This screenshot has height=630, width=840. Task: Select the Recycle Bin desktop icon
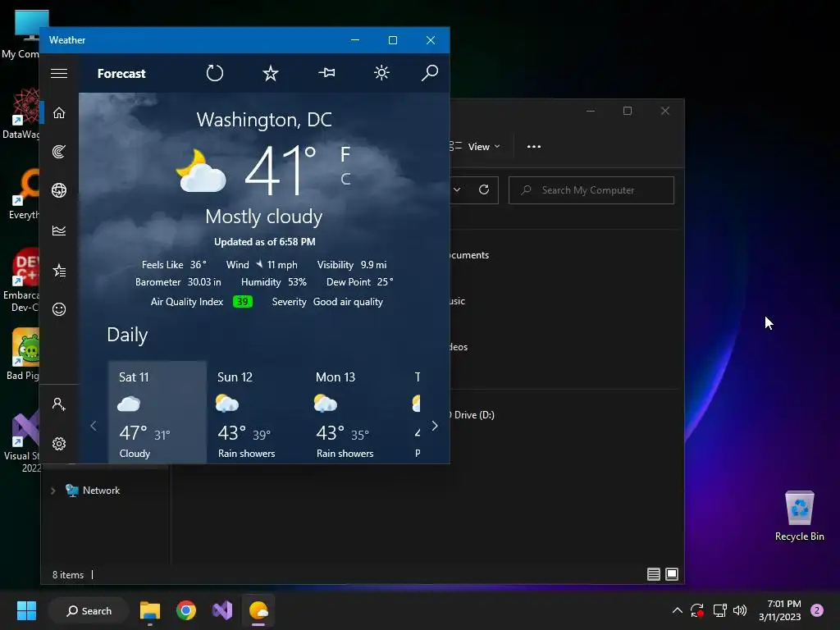pyautogui.click(x=799, y=515)
